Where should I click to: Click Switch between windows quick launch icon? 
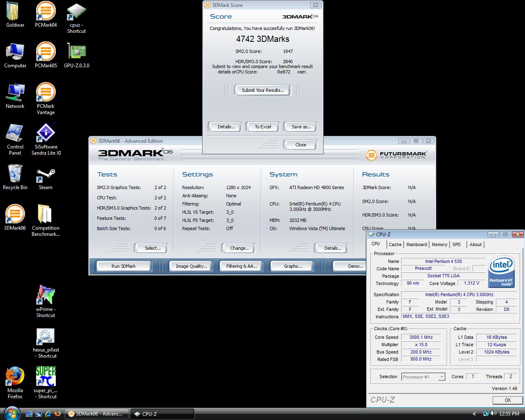coord(39,414)
